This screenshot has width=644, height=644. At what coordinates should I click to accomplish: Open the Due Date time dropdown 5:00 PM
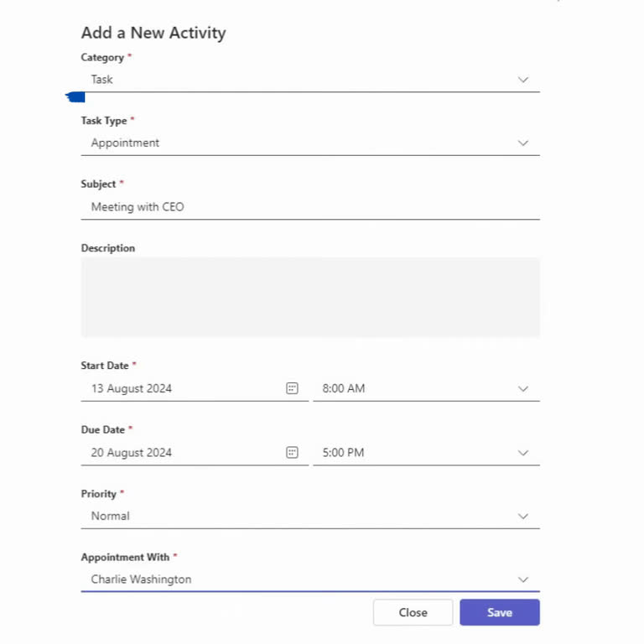(x=426, y=453)
